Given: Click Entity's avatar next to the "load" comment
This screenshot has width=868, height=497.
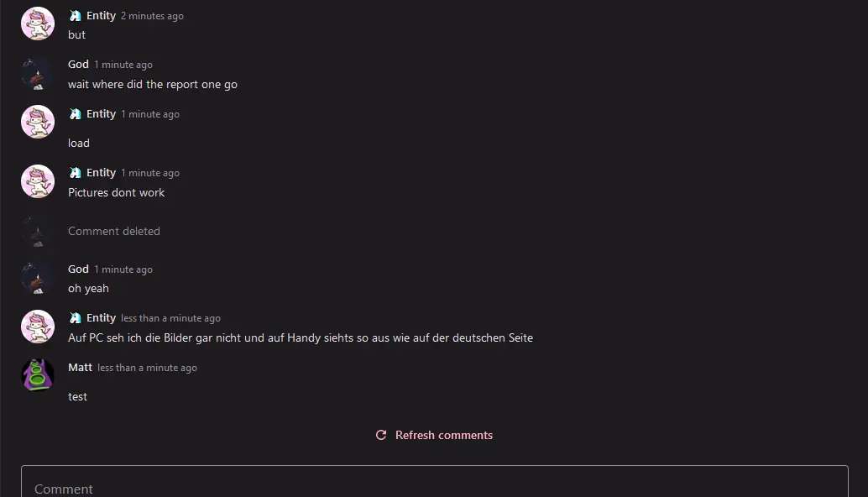Looking at the screenshot, I should coord(38,122).
